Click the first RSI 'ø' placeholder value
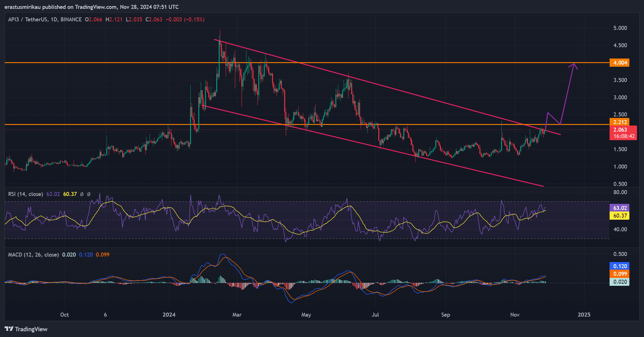 (x=82, y=194)
